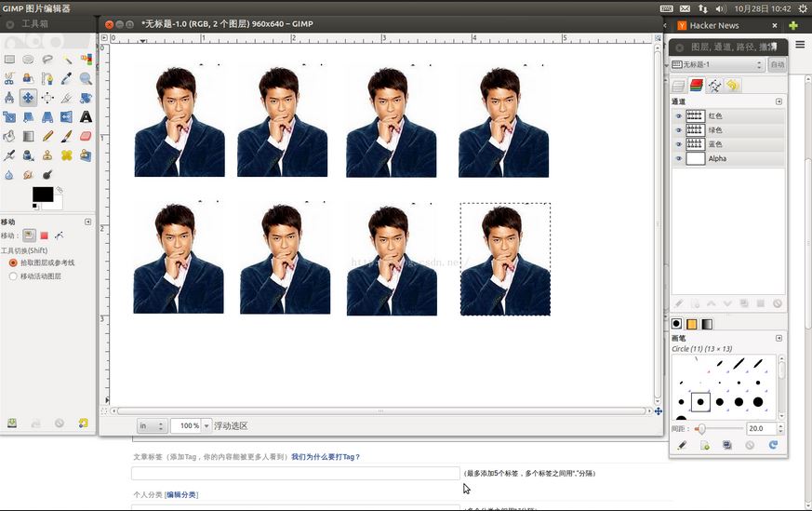Open the 我们为什么要打Tag？ link
The image size is (812, 511).
326,457
